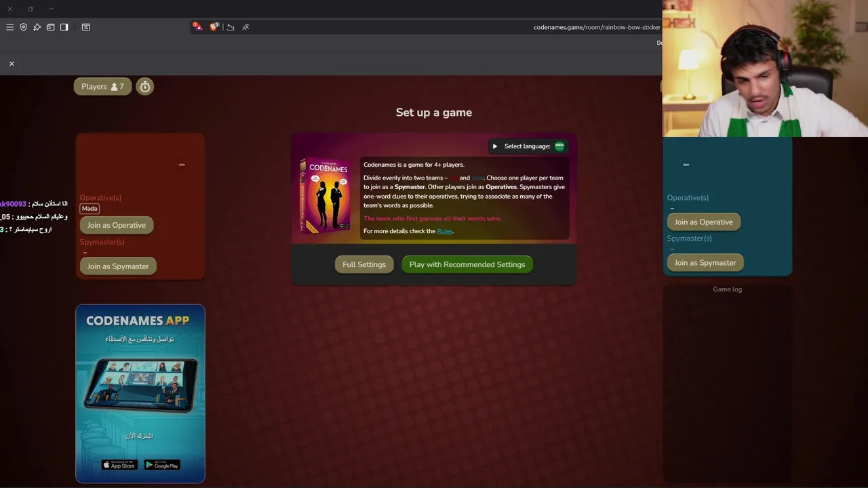Click Play with Recommended Settings
This screenshot has height=488, width=868.
click(467, 264)
